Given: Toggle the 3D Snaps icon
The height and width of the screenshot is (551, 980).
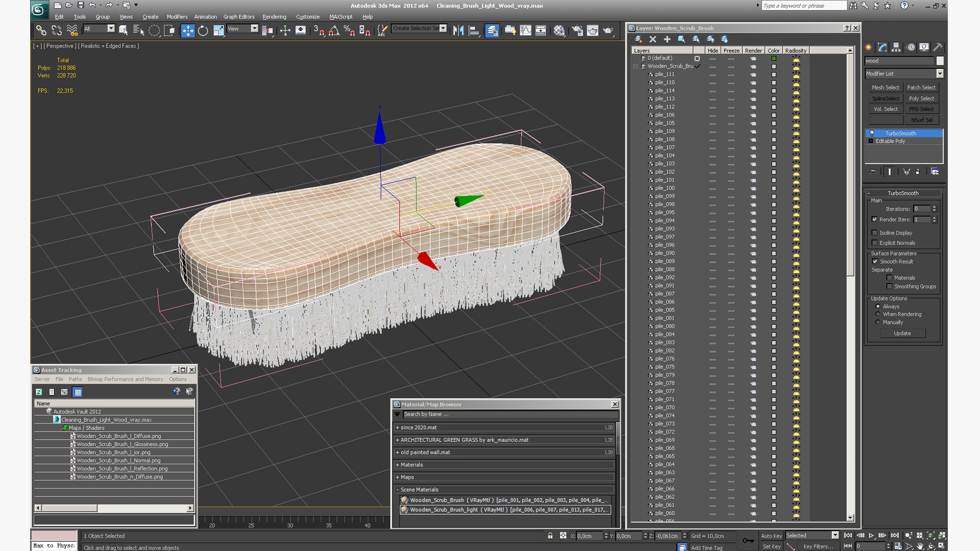Looking at the screenshot, I should [x=318, y=31].
